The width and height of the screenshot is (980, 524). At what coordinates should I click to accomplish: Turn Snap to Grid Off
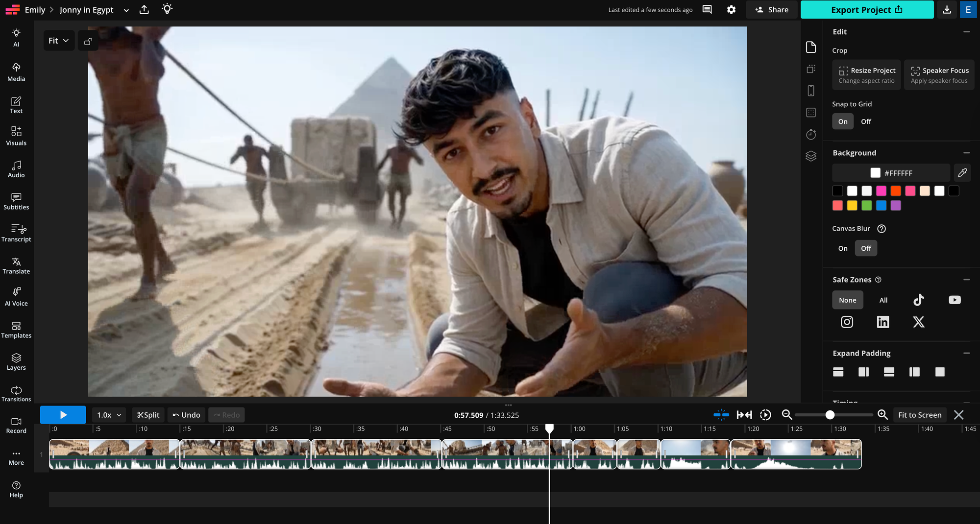pos(866,121)
